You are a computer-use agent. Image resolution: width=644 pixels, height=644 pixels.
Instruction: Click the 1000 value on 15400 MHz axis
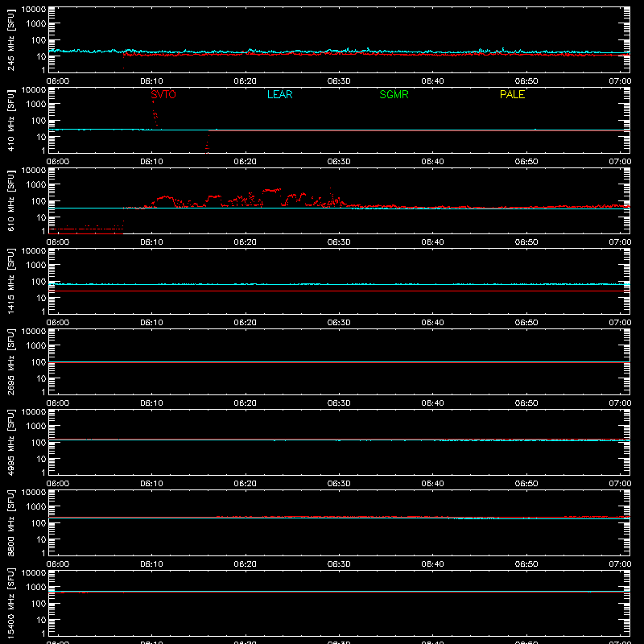(x=36, y=588)
